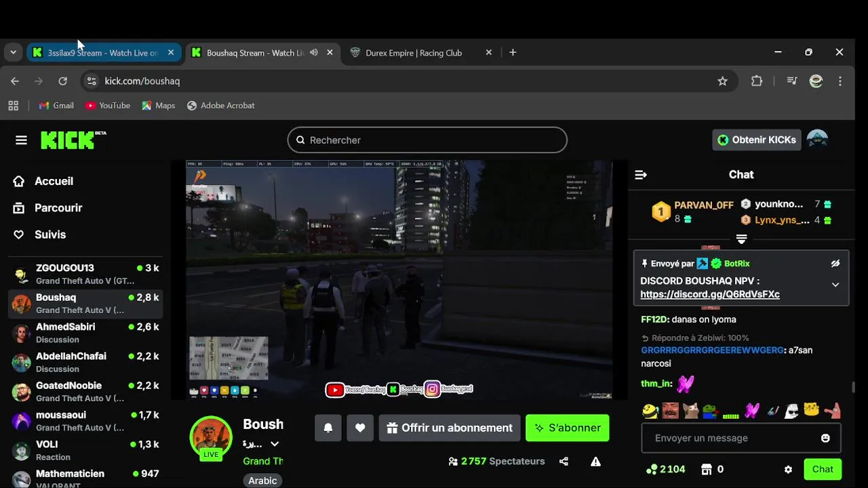The height and width of the screenshot is (488, 868).
Task: Open AbdellahChafai channel
Action: point(85,362)
